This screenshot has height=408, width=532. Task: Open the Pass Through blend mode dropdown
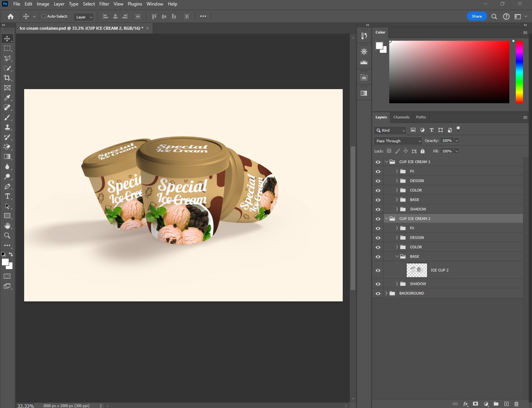click(x=398, y=141)
